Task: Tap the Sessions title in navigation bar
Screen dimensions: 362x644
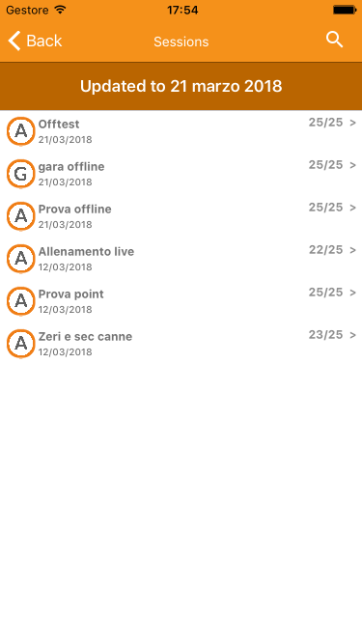Action: click(x=181, y=42)
